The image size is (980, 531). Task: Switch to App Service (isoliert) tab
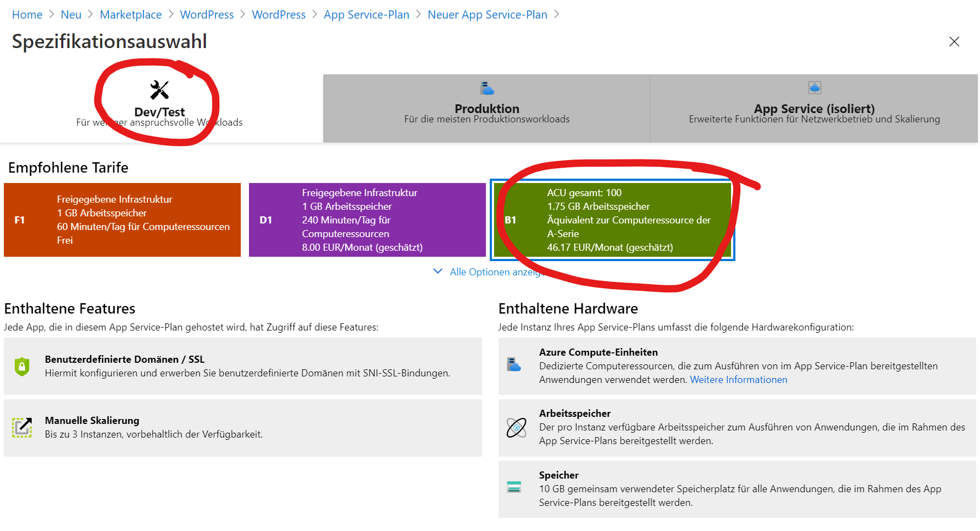click(813, 109)
